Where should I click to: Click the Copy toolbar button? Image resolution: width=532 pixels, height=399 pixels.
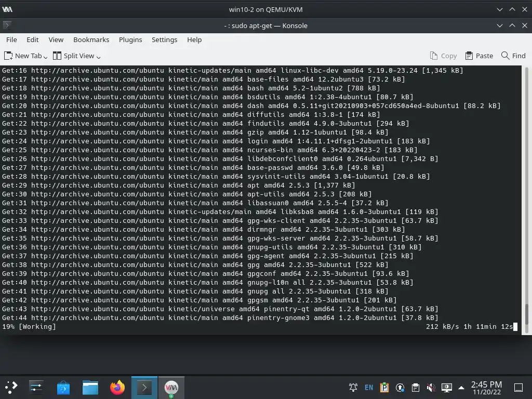444,56
